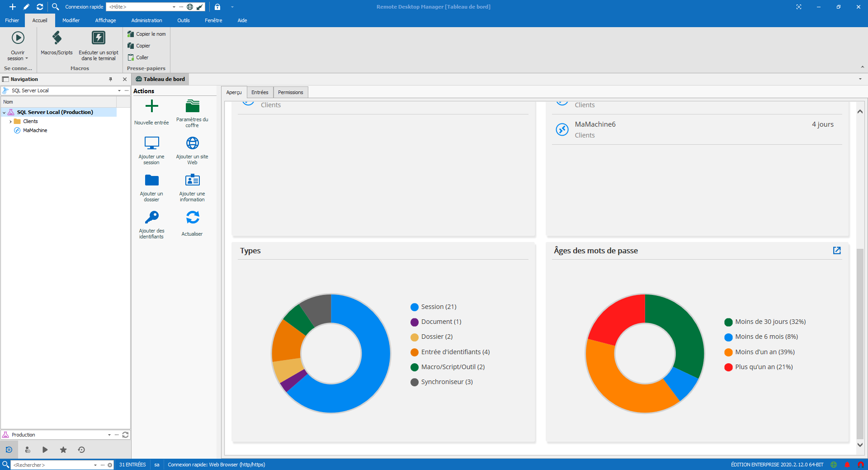Screen dimensions: 868x470
Task: Open the Âges des mots de passe pop-out
Action: point(837,251)
